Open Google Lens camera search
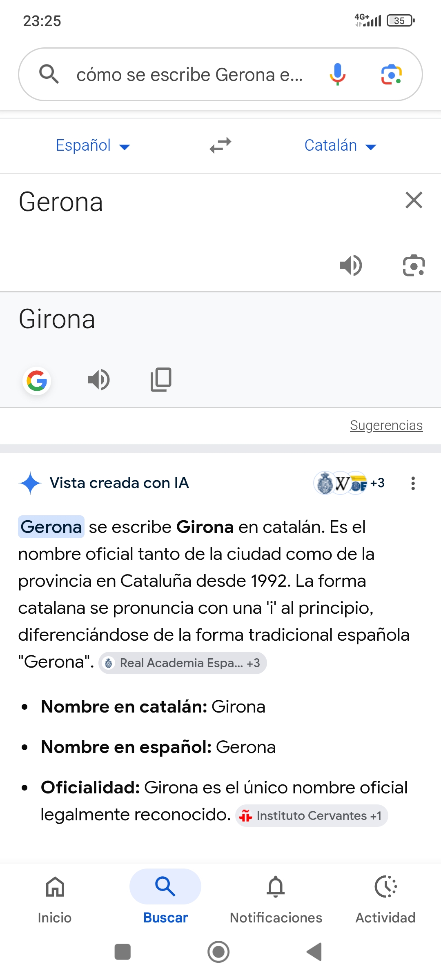441x980 pixels. [x=392, y=74]
